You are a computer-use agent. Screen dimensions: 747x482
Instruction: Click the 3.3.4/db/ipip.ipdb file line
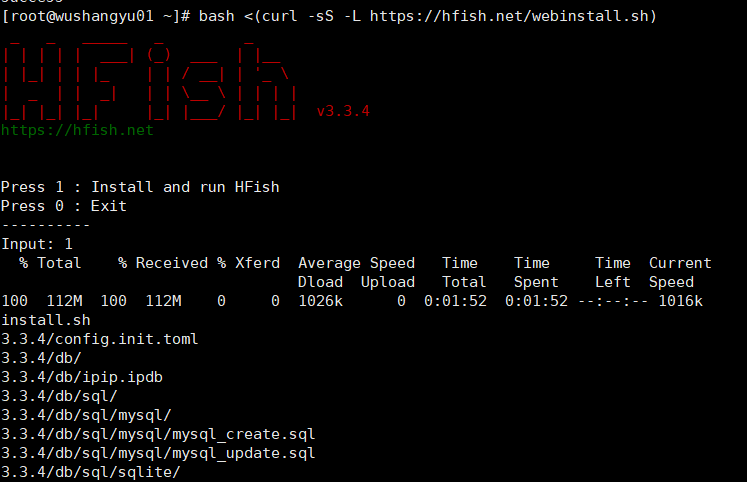tap(82, 377)
